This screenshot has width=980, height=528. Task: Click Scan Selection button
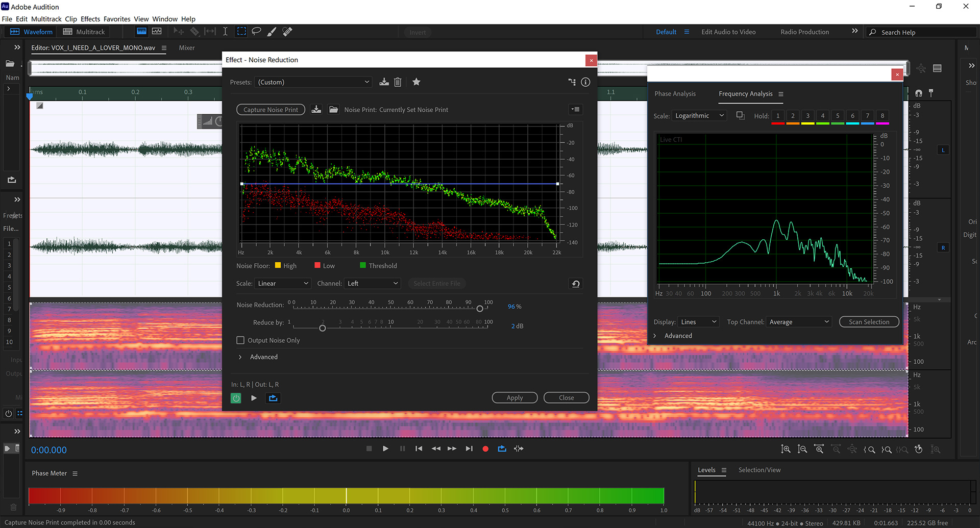coord(869,322)
